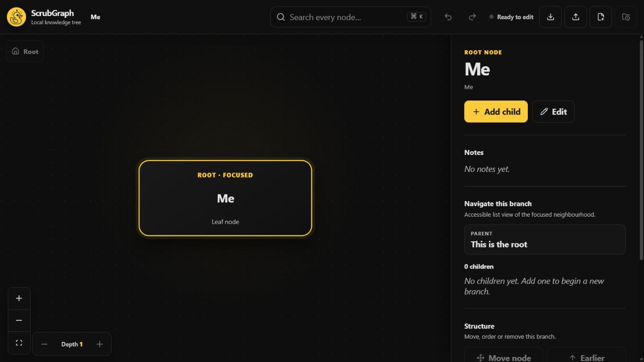Select the Me node card on the canvas
Image resolution: width=644 pixels, height=362 pixels.
(225, 198)
